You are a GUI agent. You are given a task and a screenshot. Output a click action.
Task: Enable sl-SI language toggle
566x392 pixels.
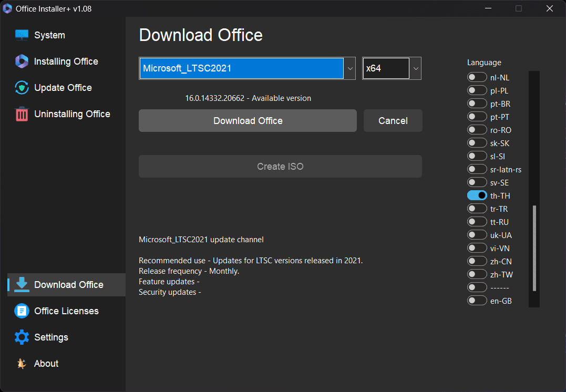477,156
